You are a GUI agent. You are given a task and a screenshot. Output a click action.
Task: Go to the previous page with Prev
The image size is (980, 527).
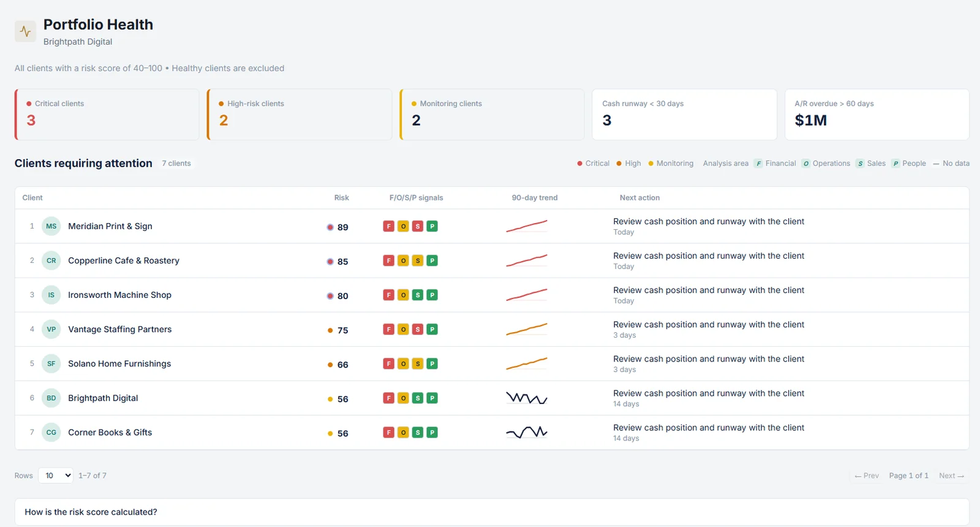867,476
